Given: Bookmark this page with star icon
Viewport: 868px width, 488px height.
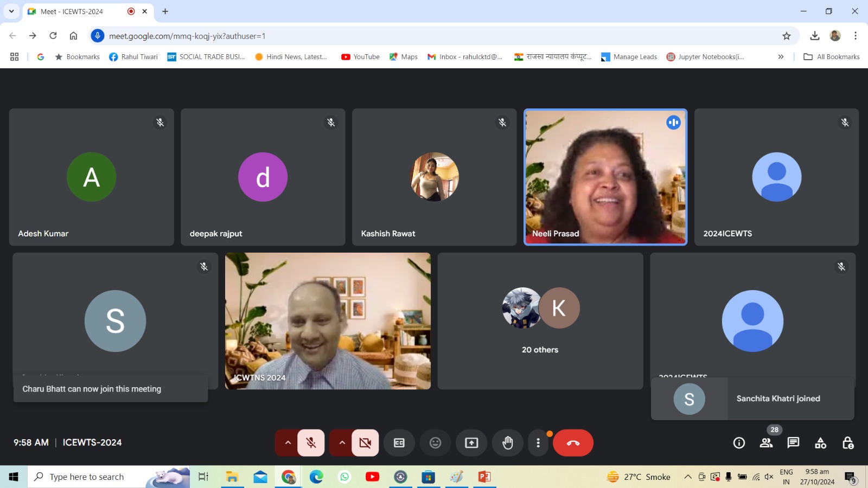Looking at the screenshot, I should tap(787, 36).
